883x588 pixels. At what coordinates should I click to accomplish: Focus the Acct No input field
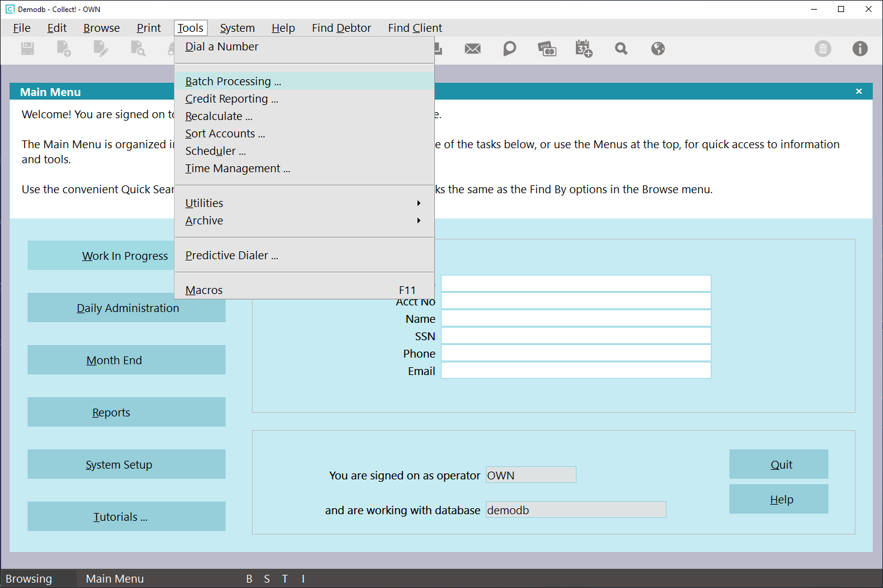point(576,301)
